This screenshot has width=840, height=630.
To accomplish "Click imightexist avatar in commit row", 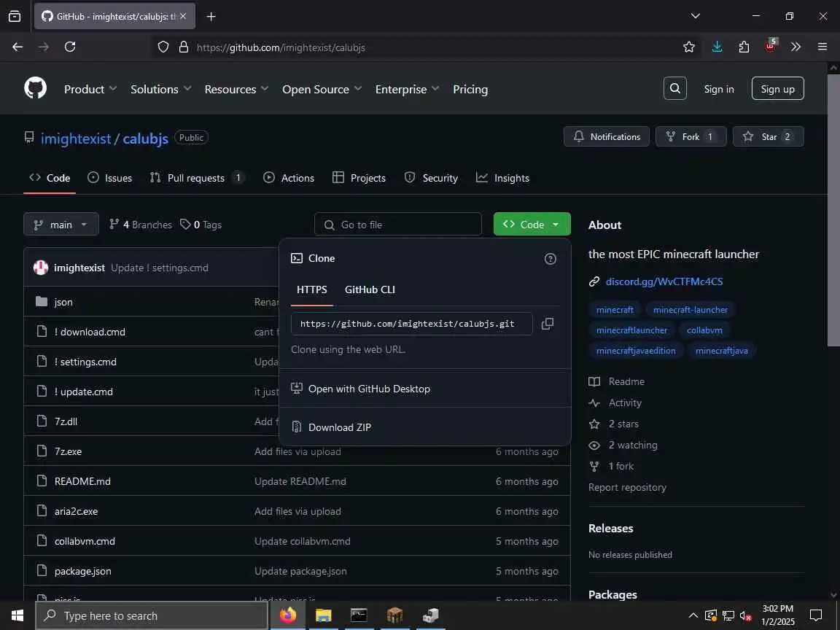I will 41,268.
